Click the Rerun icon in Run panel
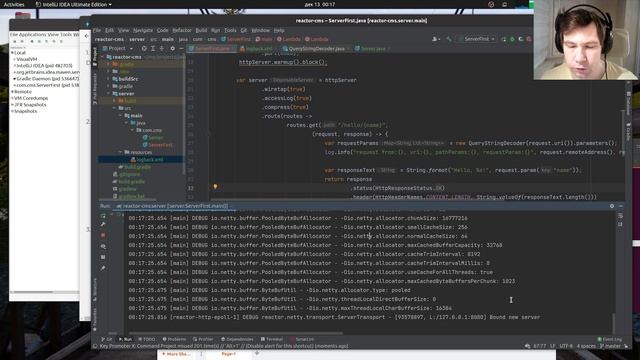 click(x=103, y=215)
